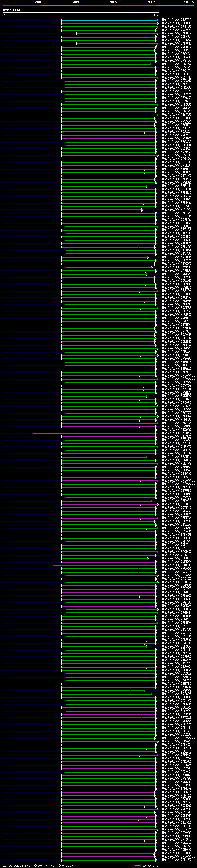Click hit label UniRef100_A2Q4B7
Screen dimensions: 197x868
(176, 57)
